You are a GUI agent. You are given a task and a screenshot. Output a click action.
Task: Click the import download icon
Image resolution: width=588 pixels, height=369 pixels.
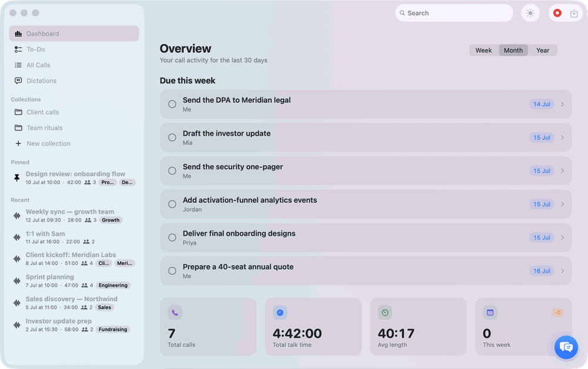coord(574,14)
